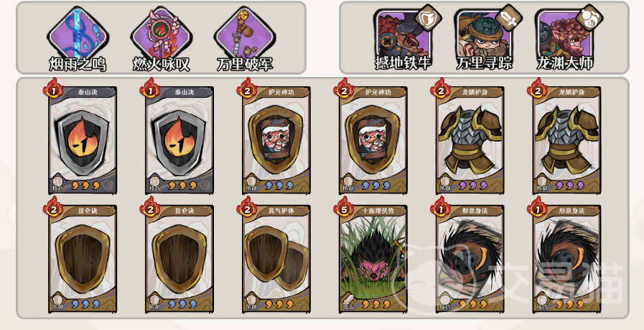
Task: Choose the first 护元神功 card
Action: [276, 140]
